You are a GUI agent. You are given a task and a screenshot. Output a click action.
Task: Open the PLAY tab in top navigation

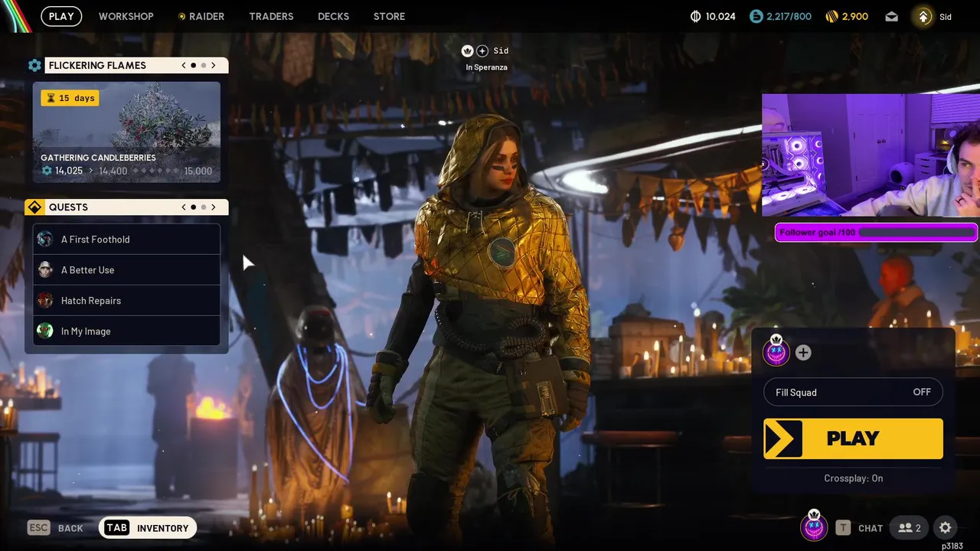click(61, 16)
